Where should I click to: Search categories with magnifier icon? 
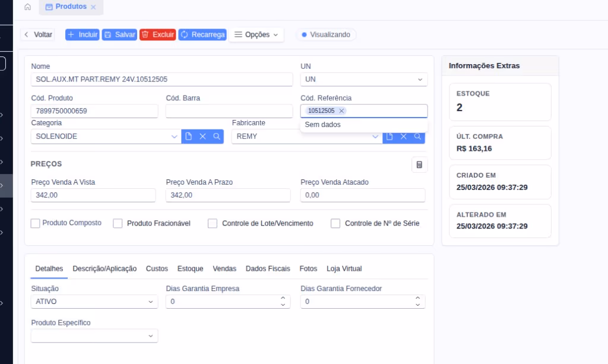217,137
